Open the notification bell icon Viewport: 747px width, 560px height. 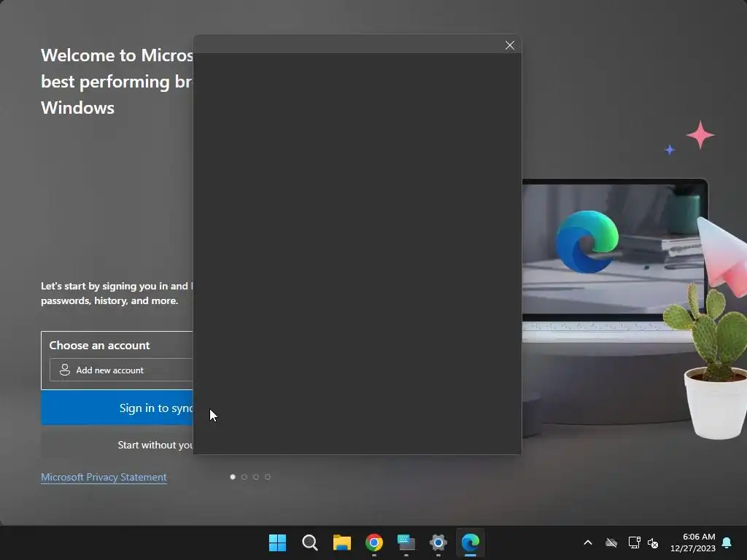click(x=727, y=542)
